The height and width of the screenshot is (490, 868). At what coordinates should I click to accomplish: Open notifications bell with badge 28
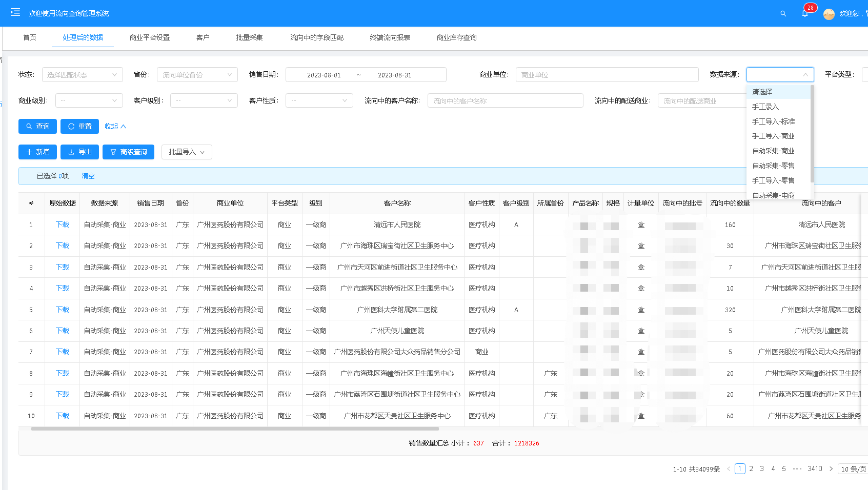click(x=805, y=13)
